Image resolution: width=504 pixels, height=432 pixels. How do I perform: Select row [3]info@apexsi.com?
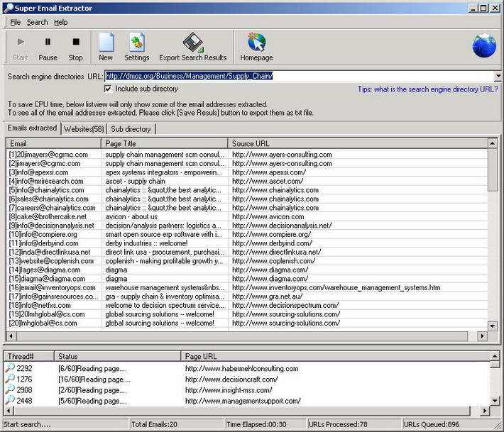(x=247, y=172)
